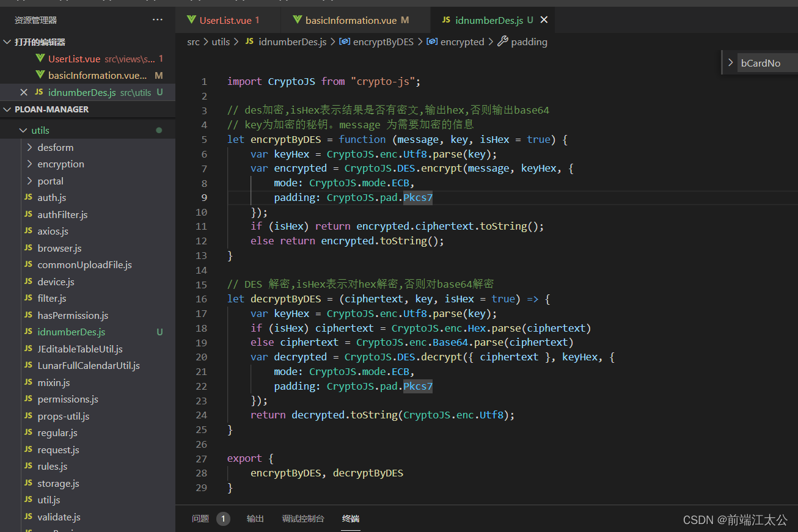Click the Vue icon beside basicInformation.vue in open editors
798x532 pixels.
[x=40, y=75]
